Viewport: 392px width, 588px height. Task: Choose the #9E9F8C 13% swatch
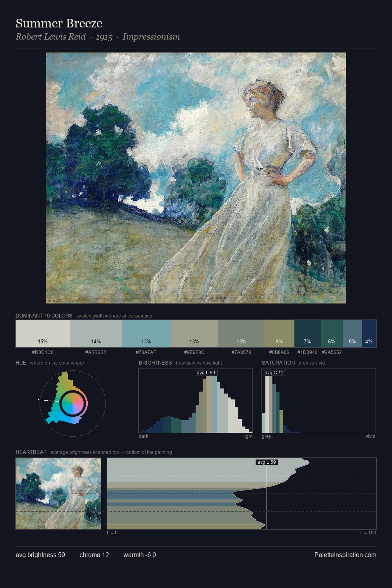pos(194,334)
